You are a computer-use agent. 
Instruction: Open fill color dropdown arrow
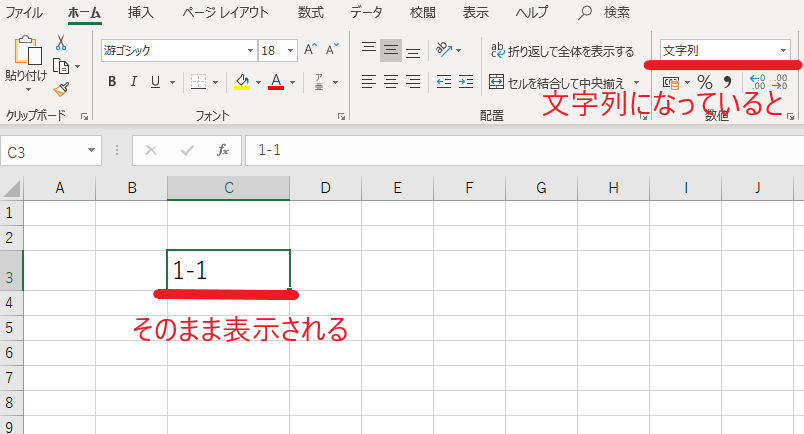tap(258, 82)
